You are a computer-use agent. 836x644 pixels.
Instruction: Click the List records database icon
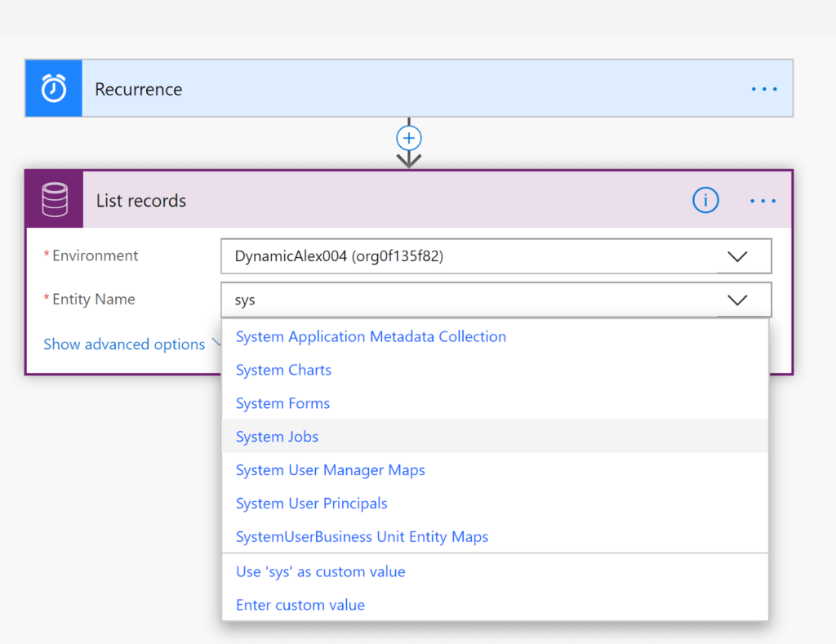55,200
